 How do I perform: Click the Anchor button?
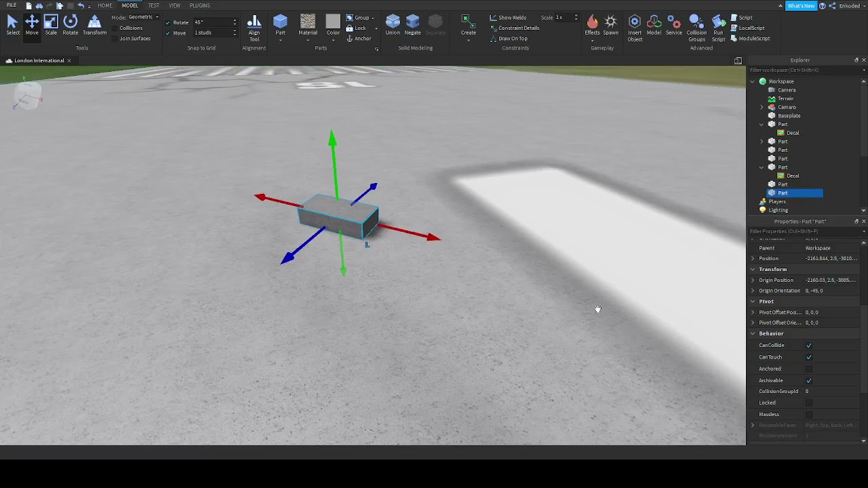(359, 39)
